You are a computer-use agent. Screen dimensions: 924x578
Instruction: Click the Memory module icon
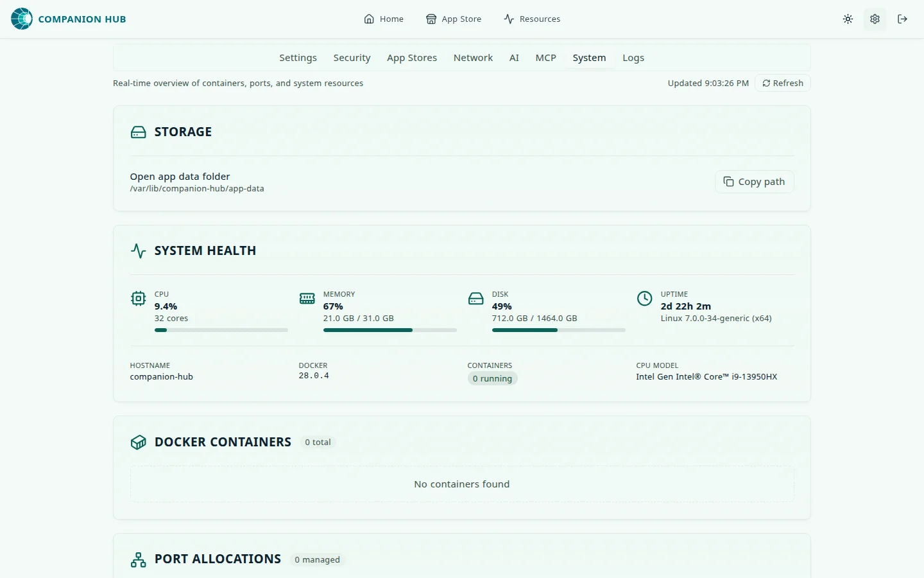307,299
